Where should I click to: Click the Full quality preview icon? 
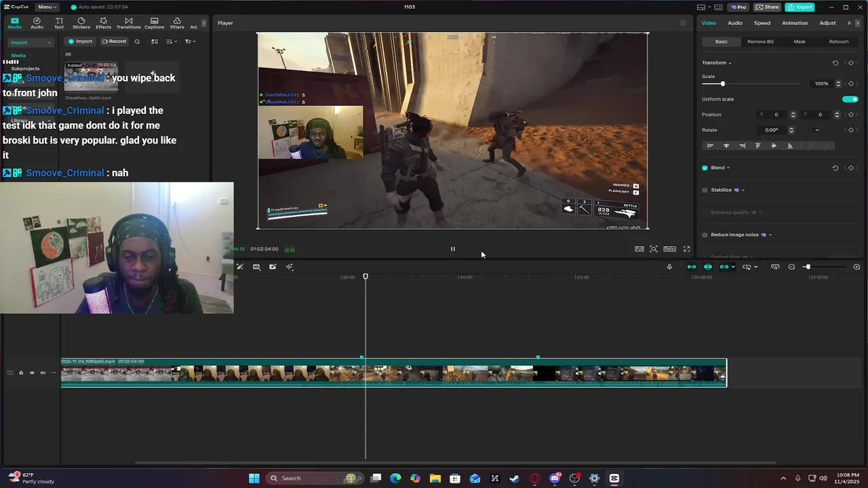click(x=639, y=249)
